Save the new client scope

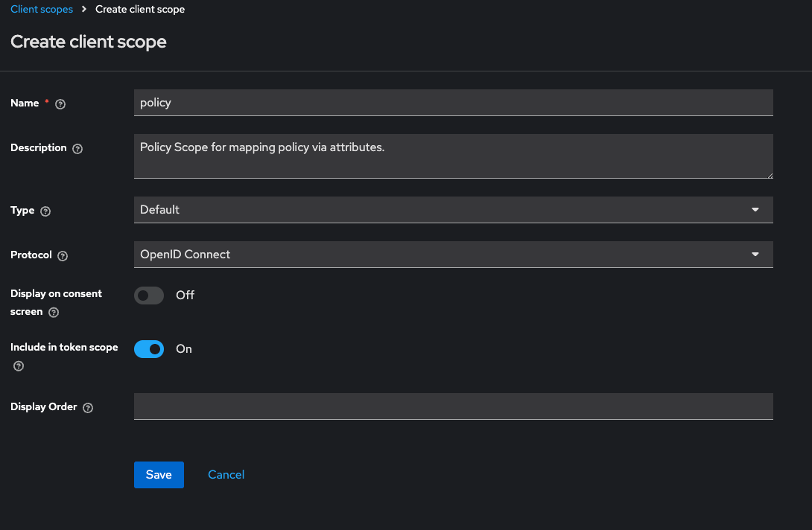[159, 475]
